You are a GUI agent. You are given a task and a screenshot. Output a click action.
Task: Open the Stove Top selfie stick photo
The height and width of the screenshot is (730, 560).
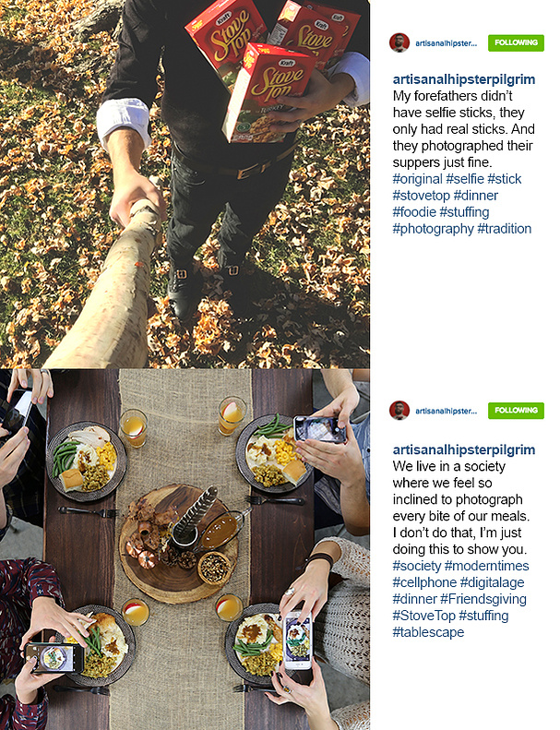(x=185, y=185)
